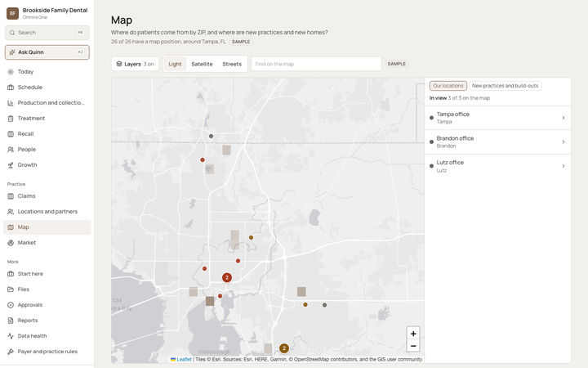Open Claims page
The height and width of the screenshot is (368, 588).
(x=47, y=196)
